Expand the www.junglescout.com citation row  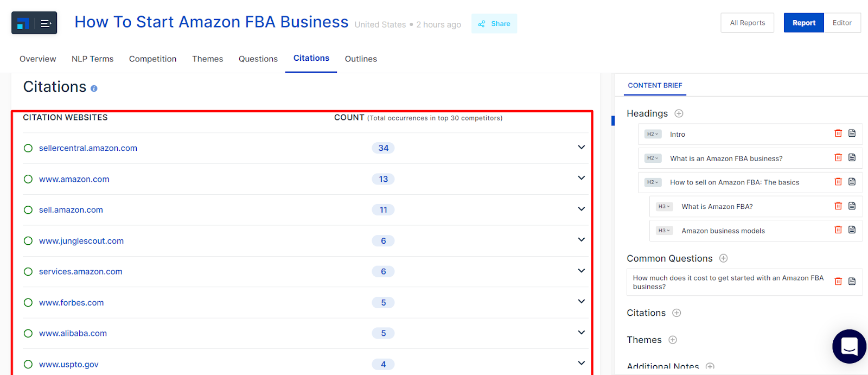point(581,239)
